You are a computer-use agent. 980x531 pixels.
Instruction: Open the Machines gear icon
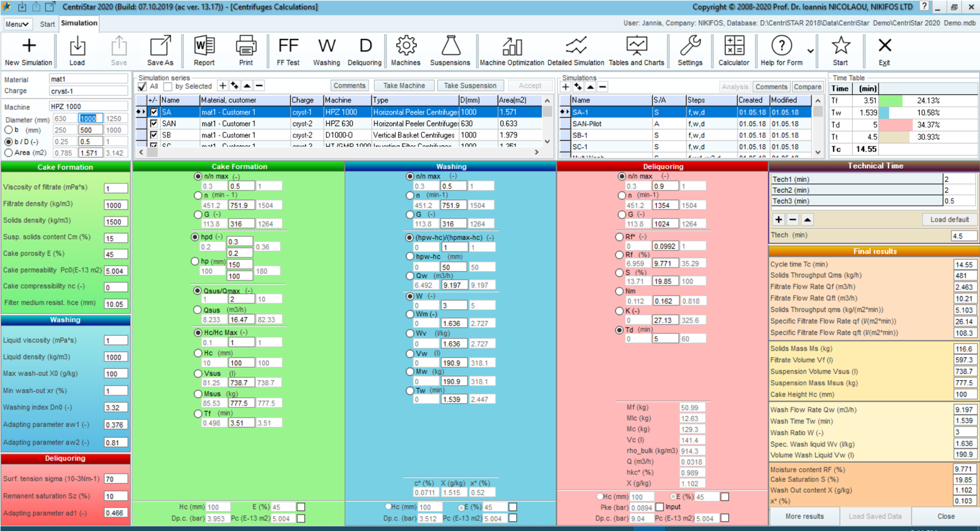click(406, 52)
